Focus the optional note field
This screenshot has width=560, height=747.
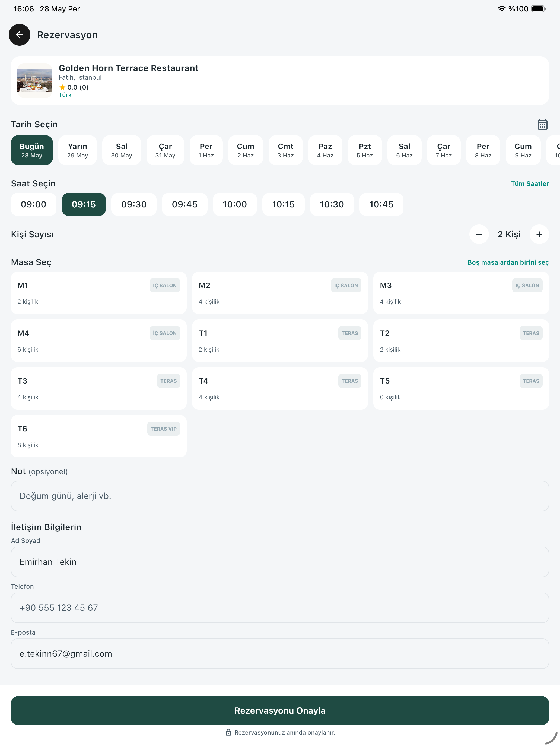pos(280,496)
